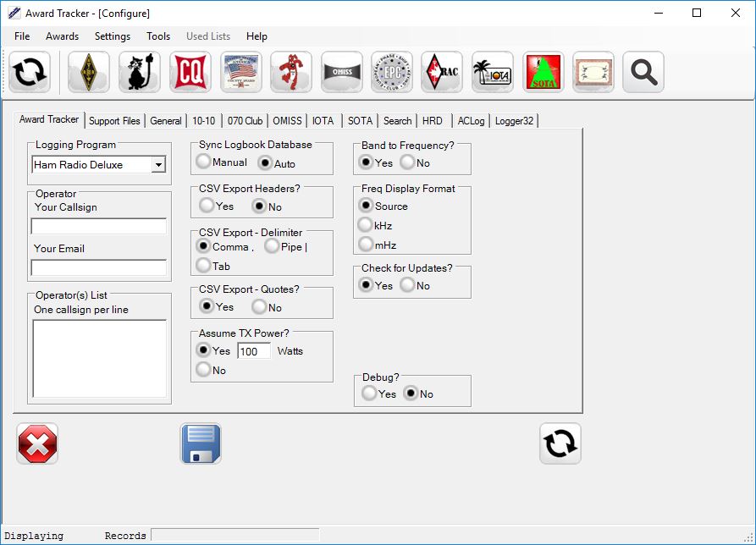The width and height of the screenshot is (756, 545).
Task: Click the magnifying glass search icon
Action: click(643, 72)
